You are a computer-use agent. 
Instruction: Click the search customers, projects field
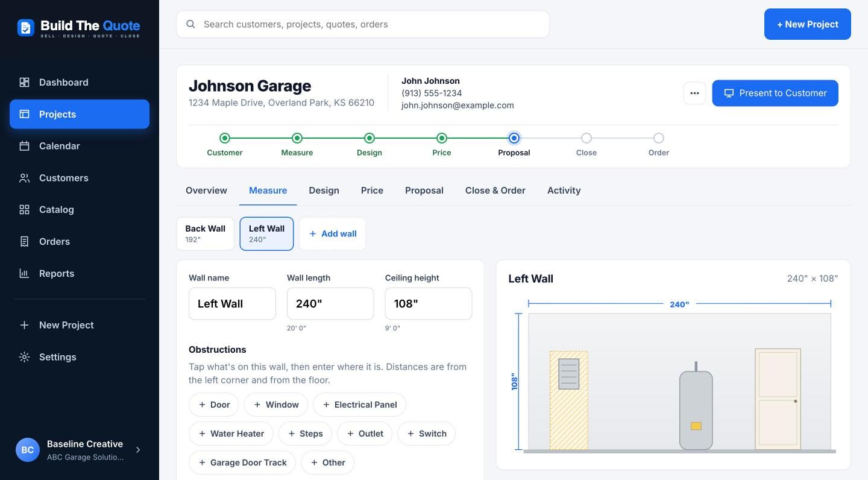(x=363, y=24)
